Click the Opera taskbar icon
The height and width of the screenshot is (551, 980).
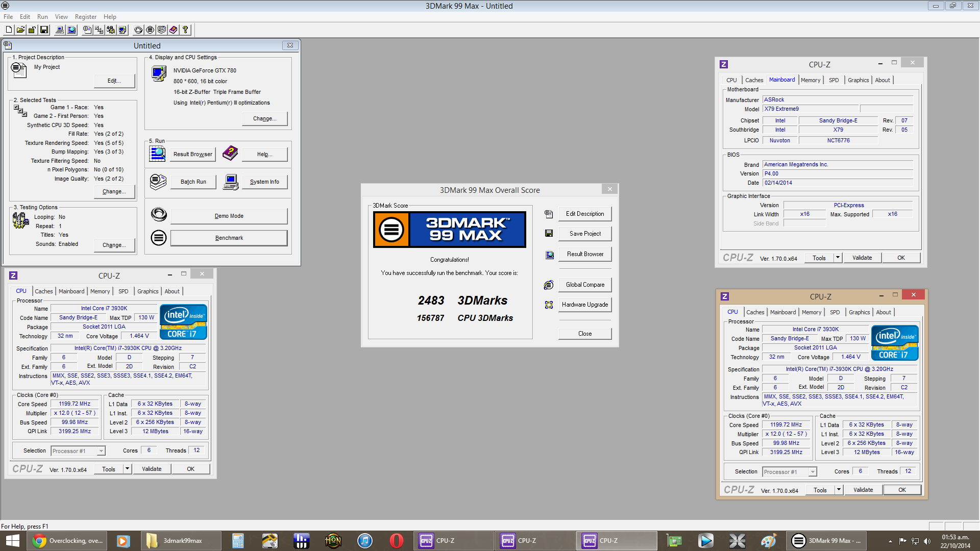click(397, 541)
